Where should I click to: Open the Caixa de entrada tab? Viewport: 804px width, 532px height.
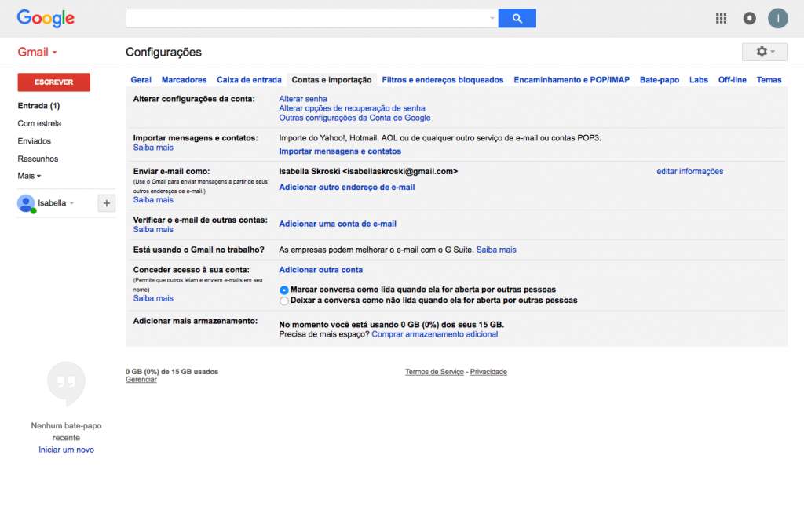(249, 80)
